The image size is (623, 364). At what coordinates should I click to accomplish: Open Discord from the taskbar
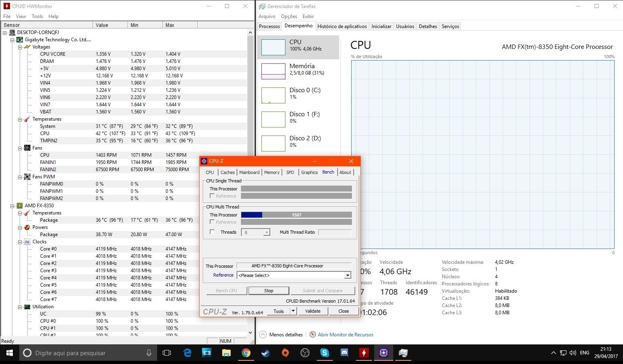344,353
